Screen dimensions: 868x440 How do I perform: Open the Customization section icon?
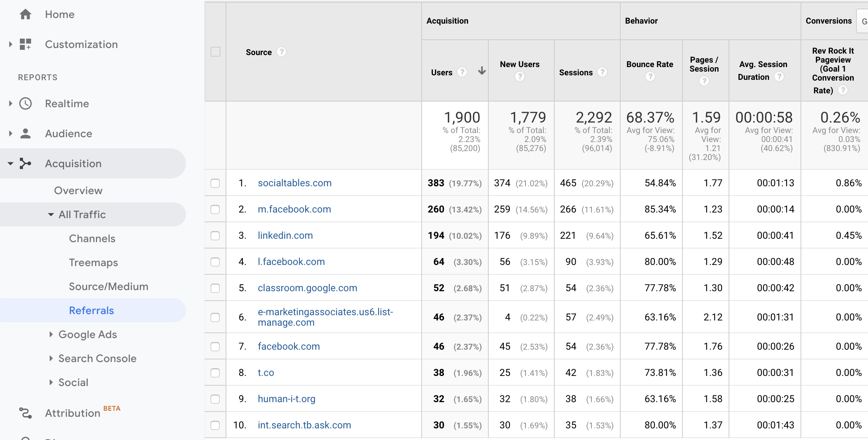25,44
